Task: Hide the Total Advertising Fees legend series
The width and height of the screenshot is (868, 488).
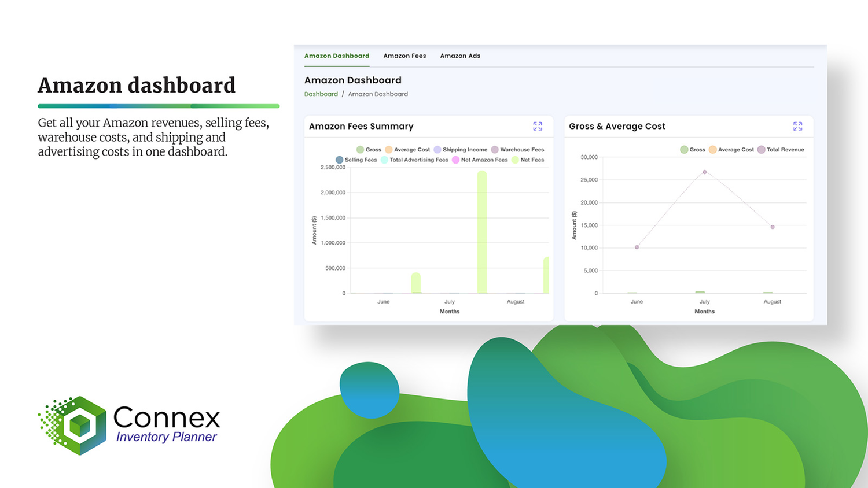Action: tap(414, 160)
